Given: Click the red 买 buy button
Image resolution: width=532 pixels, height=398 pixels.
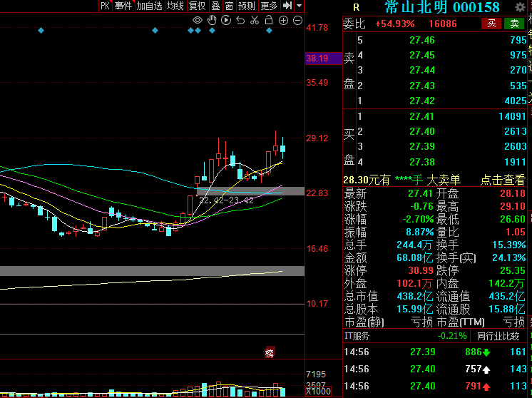Looking at the screenshot, I should (x=491, y=24).
